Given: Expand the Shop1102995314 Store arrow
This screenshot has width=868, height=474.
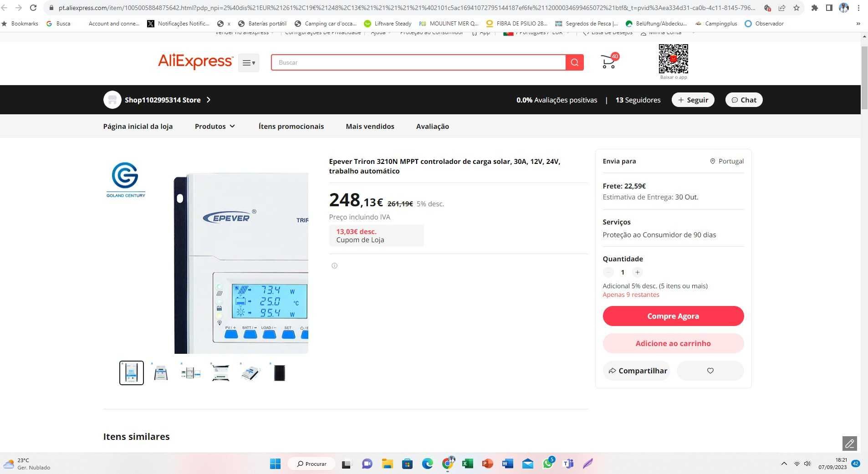Looking at the screenshot, I should point(209,100).
